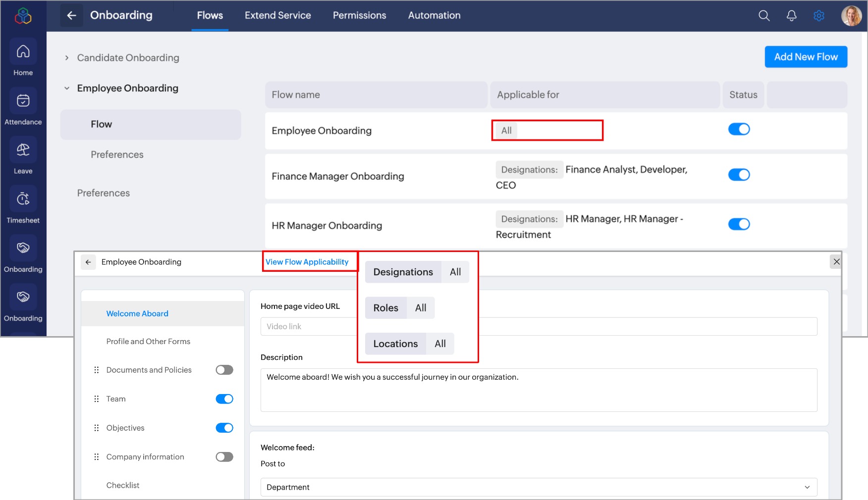Open the Home icon in sidebar
Screen dimensions: 868x500
23,52
